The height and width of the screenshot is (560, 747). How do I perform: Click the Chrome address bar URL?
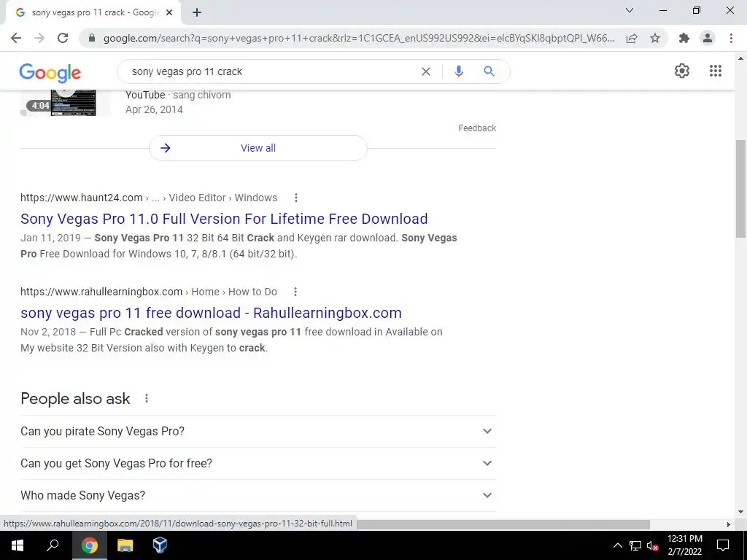359,38
